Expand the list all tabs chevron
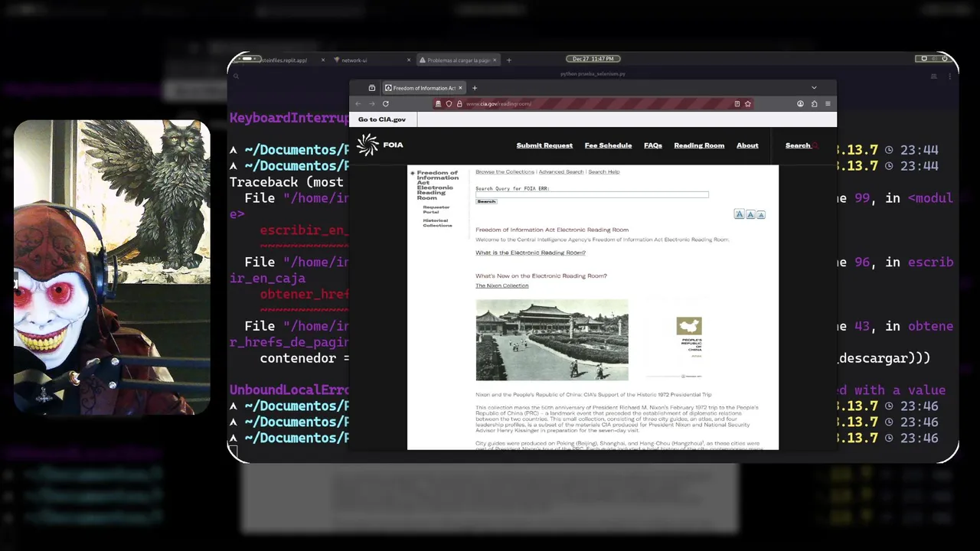The height and width of the screenshot is (551, 980). tap(814, 88)
